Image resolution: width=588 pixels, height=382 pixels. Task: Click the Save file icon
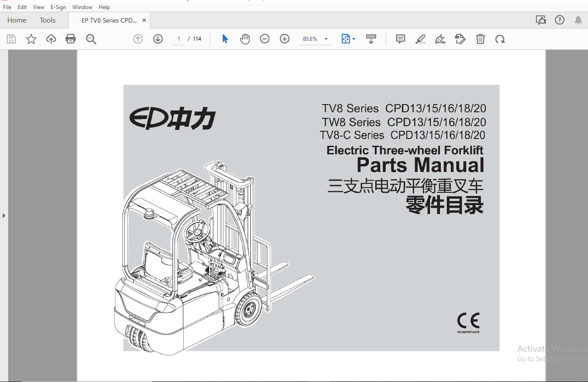coord(11,39)
